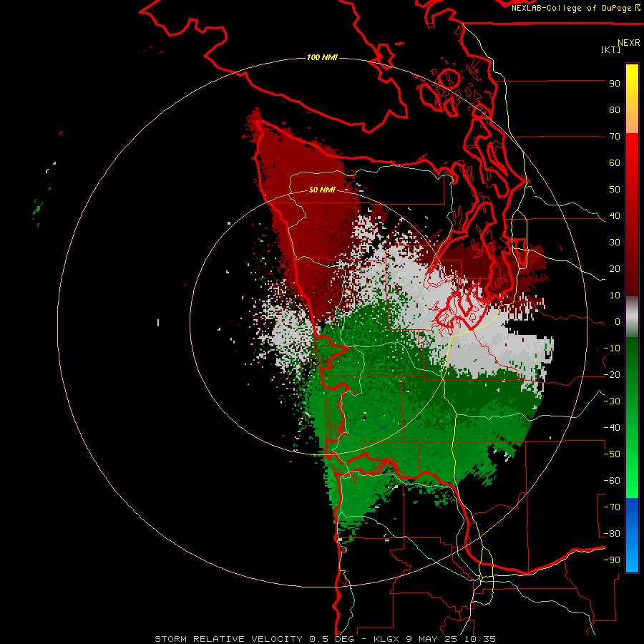
Task: Click the 60 value on the velocity scale
Action: [615, 163]
